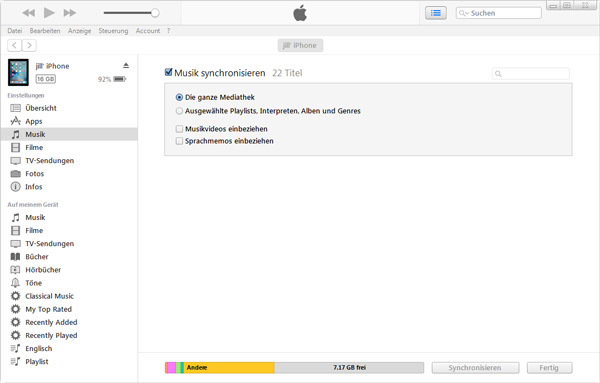Open the Recently Added smart playlist
This screenshot has width=600, height=383.
(x=69, y=322)
